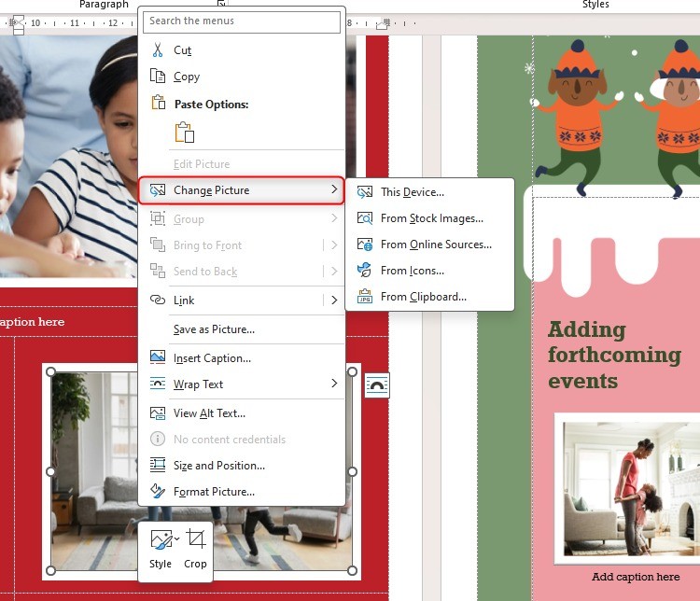This screenshot has height=601, width=700.
Task: Click the Add caption here text
Action: click(636, 577)
